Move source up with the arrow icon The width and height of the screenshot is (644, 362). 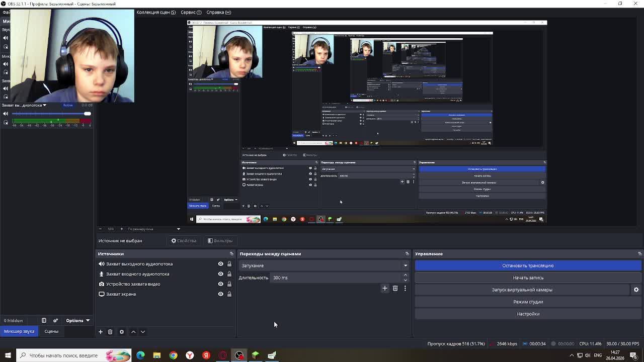(x=133, y=332)
